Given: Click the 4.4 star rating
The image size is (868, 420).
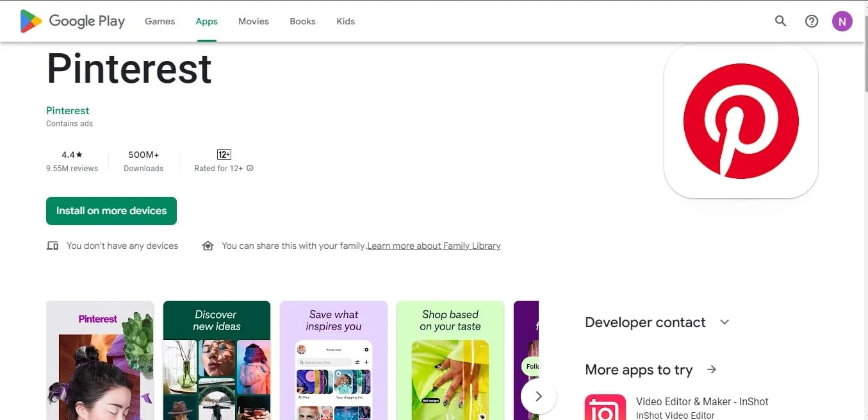Looking at the screenshot, I should (x=72, y=155).
